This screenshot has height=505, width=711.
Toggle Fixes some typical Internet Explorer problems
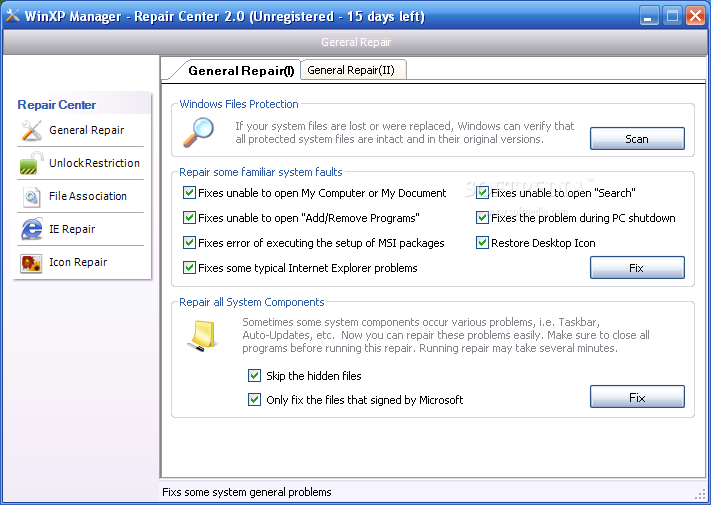[x=189, y=267]
